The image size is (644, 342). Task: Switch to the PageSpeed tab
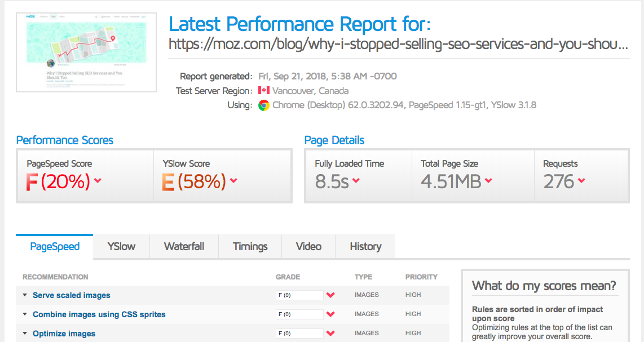55,246
